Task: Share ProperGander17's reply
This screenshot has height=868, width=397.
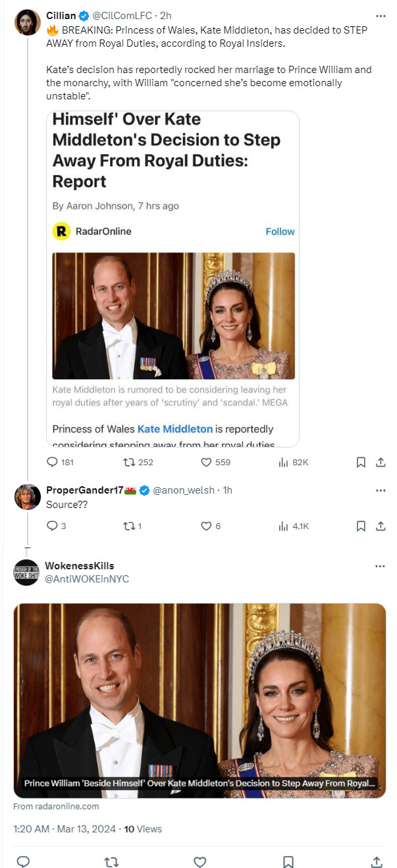Action: [380, 526]
